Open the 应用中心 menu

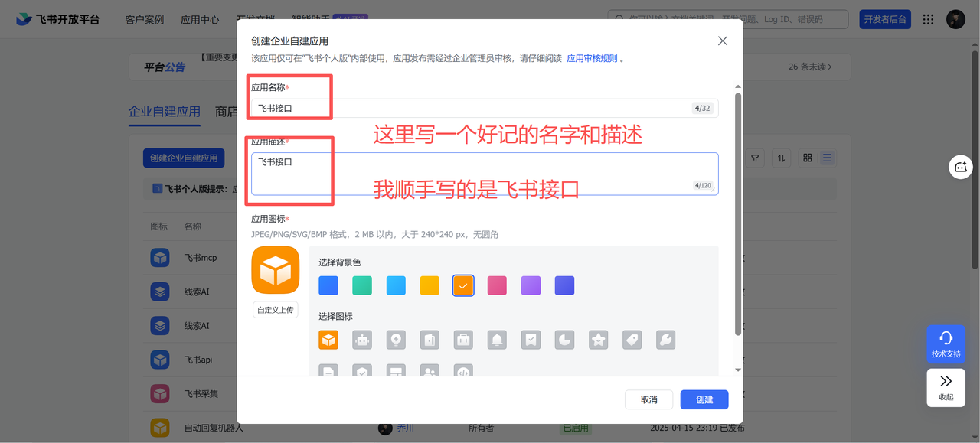200,20
